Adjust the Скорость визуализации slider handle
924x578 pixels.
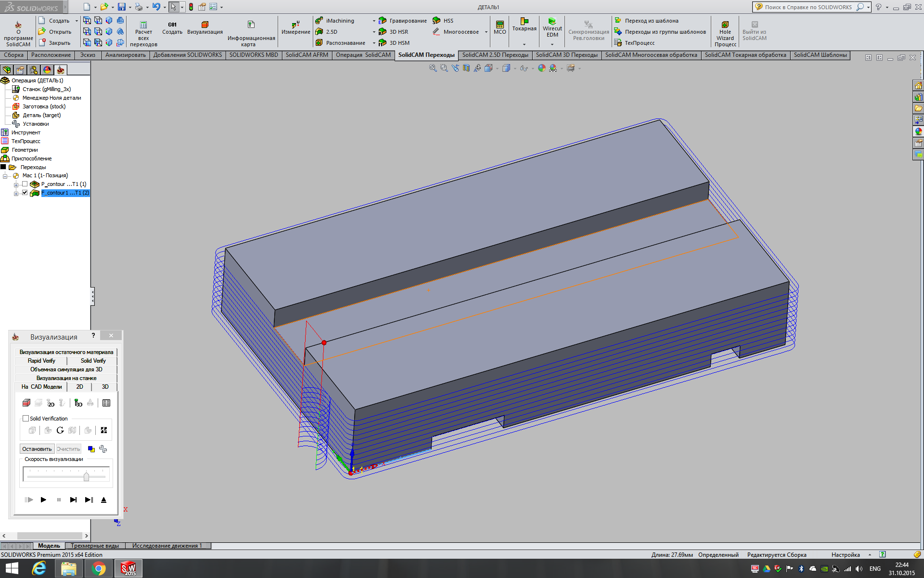[x=86, y=476]
